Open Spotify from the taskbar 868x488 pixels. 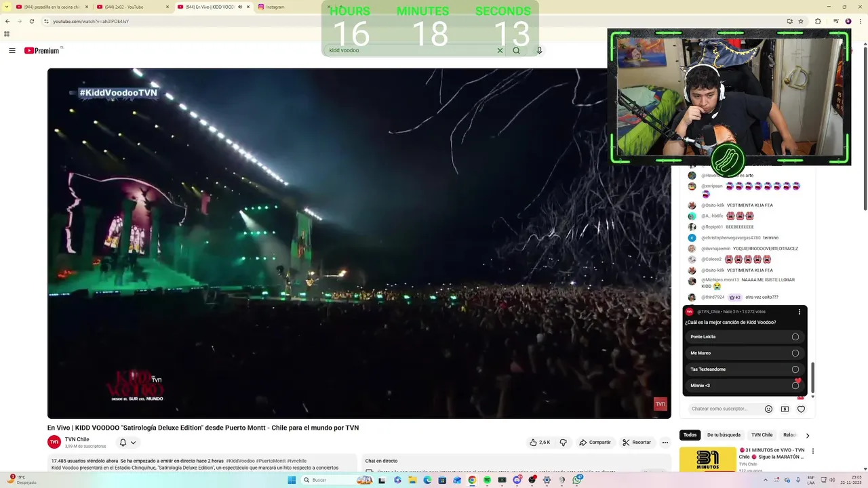[x=487, y=480]
